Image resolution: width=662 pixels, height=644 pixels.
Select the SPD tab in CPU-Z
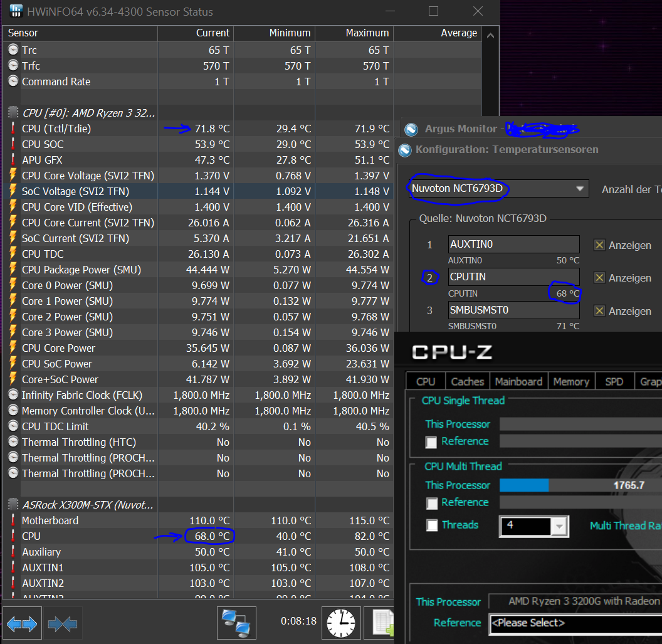point(614,381)
